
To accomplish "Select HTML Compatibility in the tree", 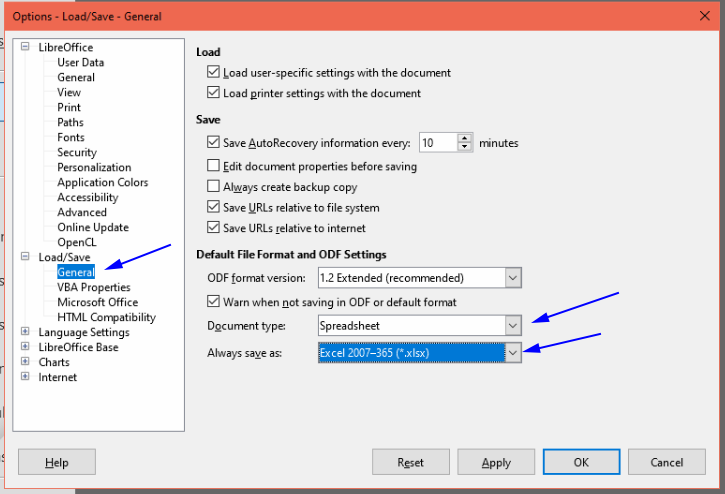I will pyautogui.click(x=106, y=317).
